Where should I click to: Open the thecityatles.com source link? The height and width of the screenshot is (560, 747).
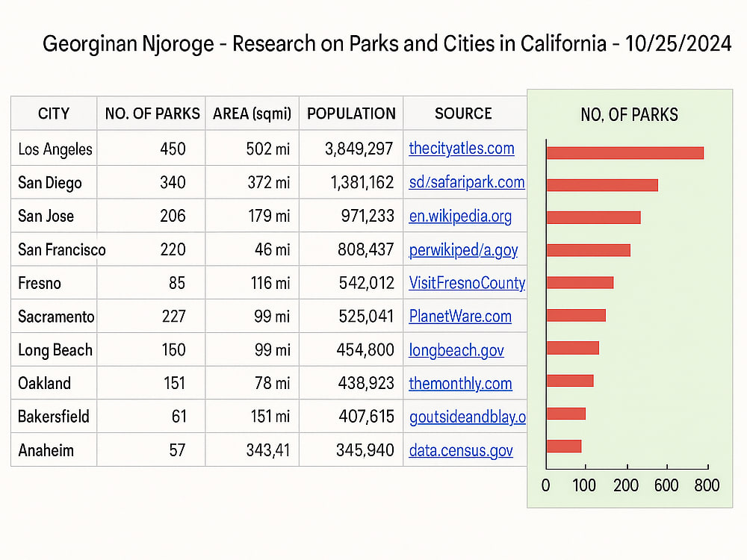[461, 149]
